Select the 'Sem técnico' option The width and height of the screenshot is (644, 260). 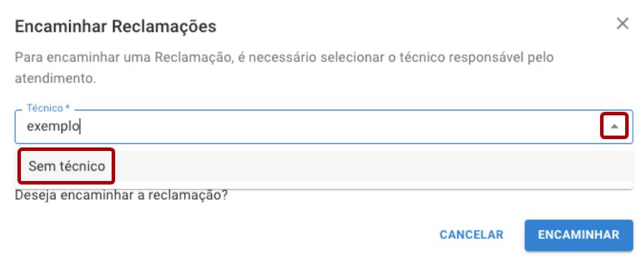(67, 166)
